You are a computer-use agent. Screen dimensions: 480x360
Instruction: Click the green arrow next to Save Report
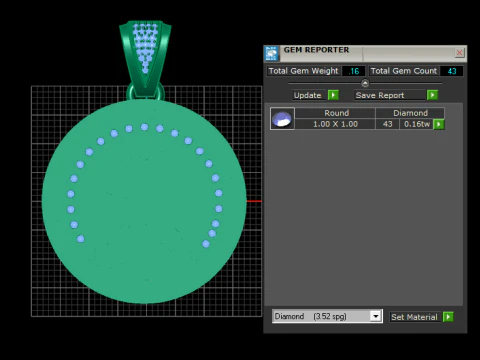click(432, 95)
